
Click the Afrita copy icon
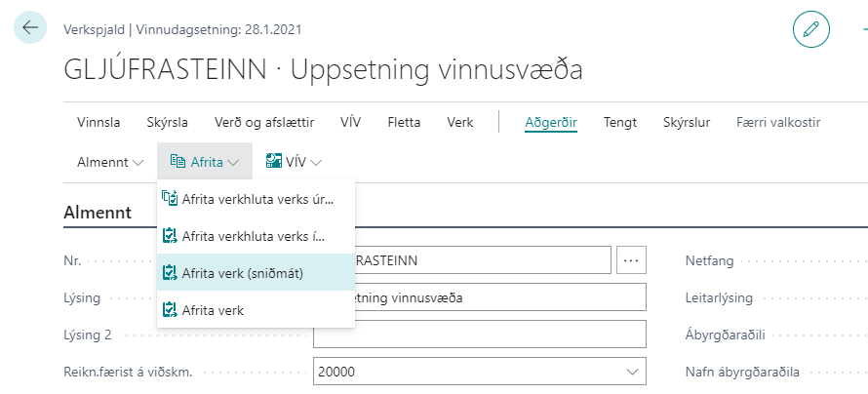pyautogui.click(x=177, y=162)
